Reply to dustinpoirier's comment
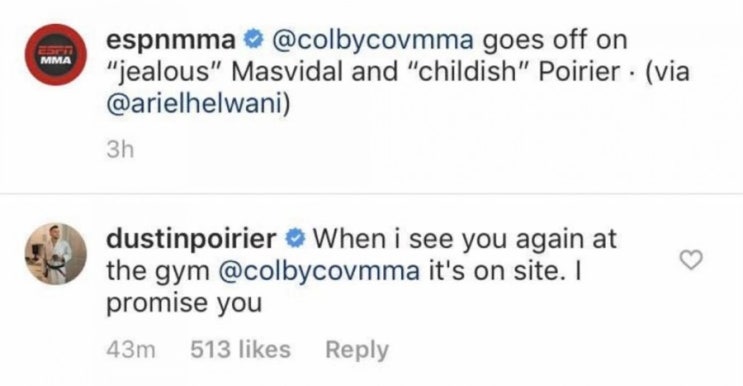This screenshot has height=386, width=743. [x=357, y=350]
